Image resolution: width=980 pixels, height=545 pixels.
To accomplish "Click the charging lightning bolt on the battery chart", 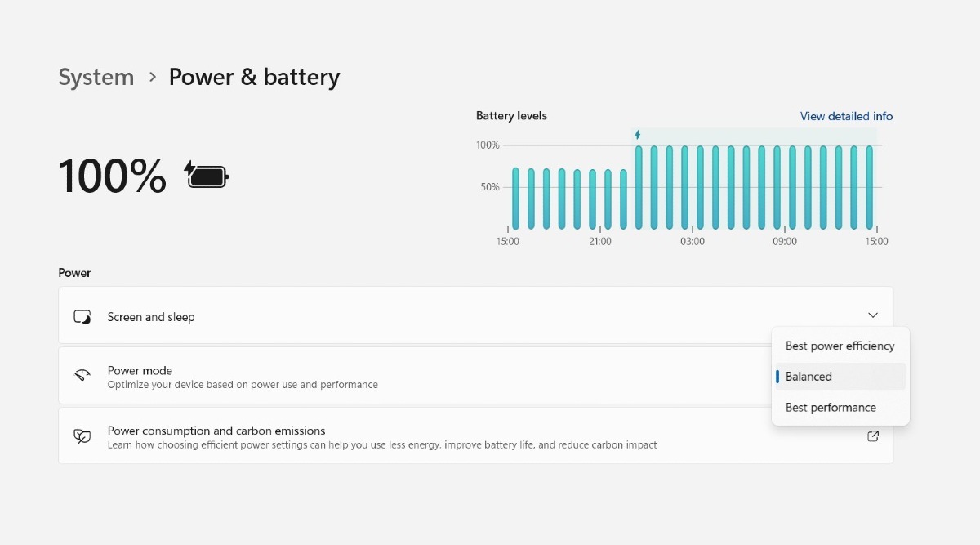I will [x=638, y=132].
